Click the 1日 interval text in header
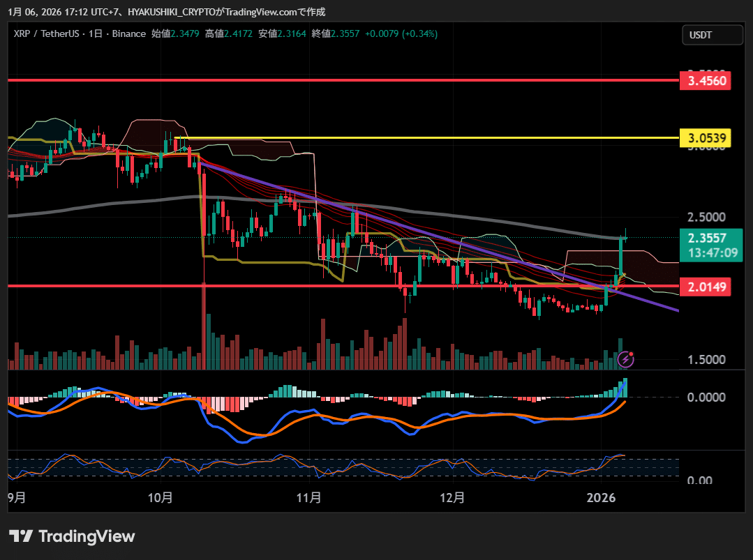The height and width of the screenshot is (560, 753). coord(96,33)
